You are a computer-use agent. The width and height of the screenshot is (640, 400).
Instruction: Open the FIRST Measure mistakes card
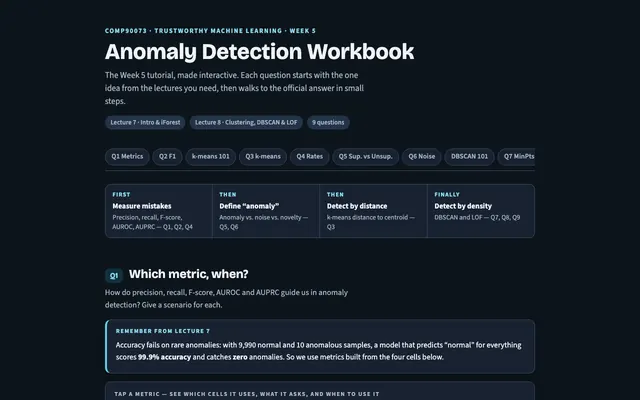pyautogui.click(x=159, y=211)
